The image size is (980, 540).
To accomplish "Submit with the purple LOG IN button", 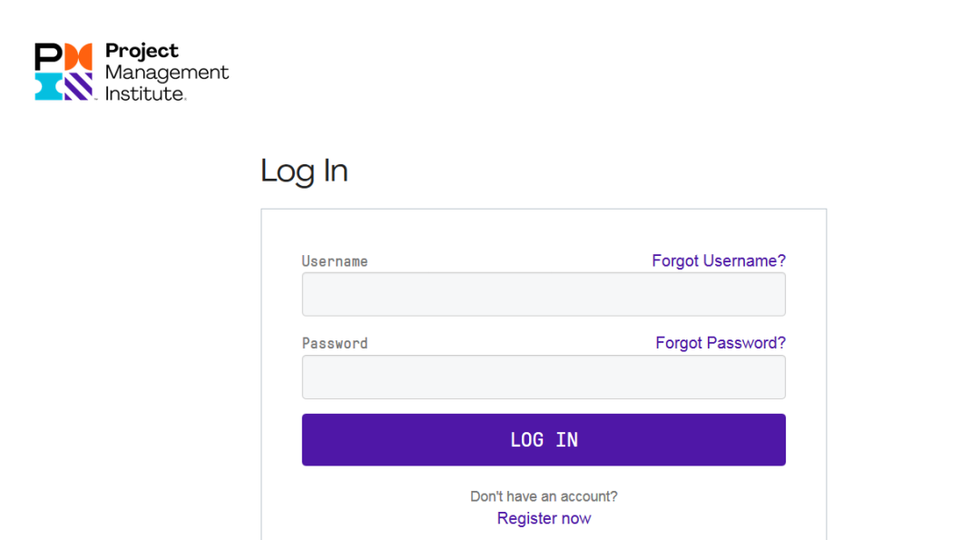I will coord(544,440).
